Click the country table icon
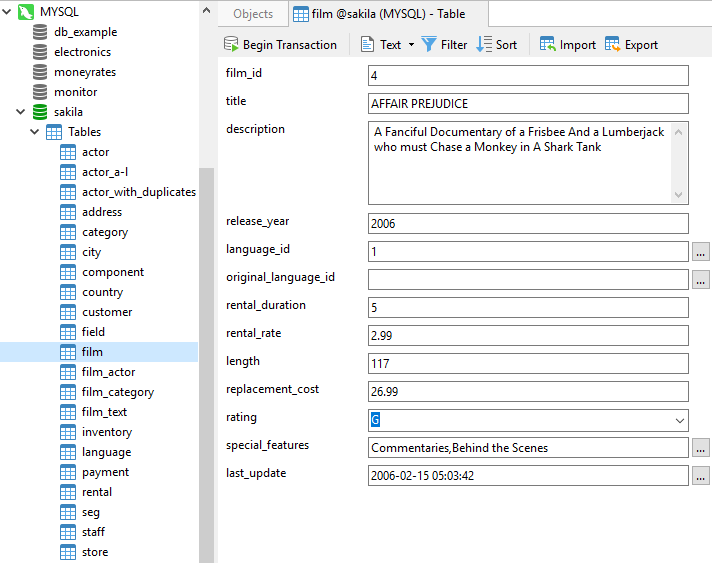This screenshot has height=563, width=712. [x=68, y=292]
